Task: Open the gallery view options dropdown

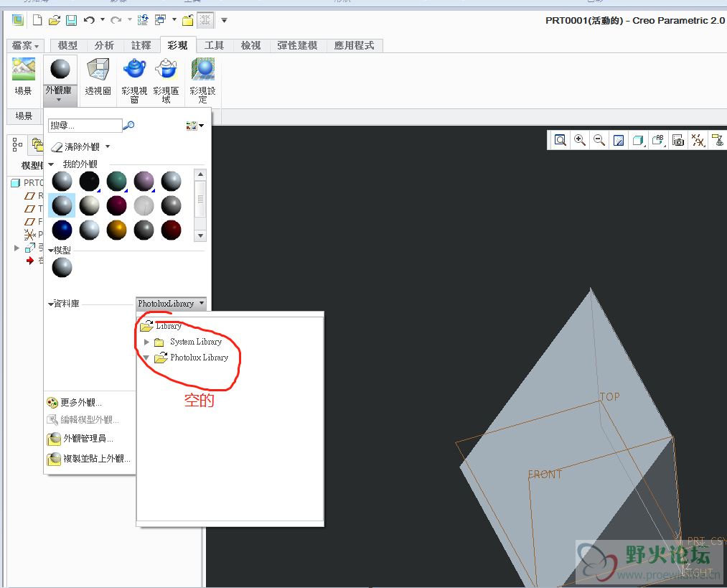Action: [195, 126]
